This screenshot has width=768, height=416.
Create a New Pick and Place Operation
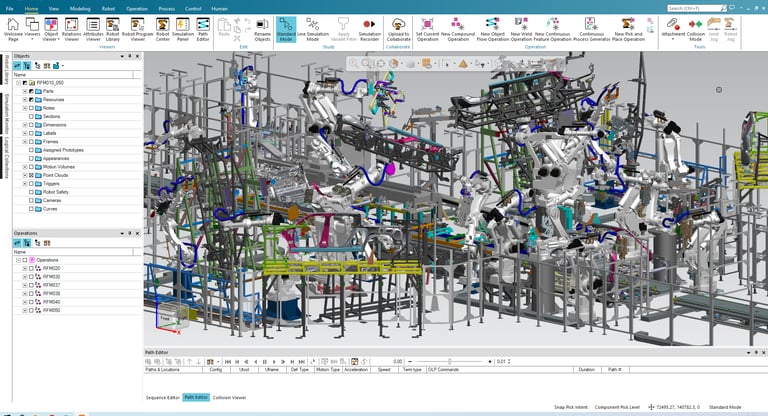[628, 29]
